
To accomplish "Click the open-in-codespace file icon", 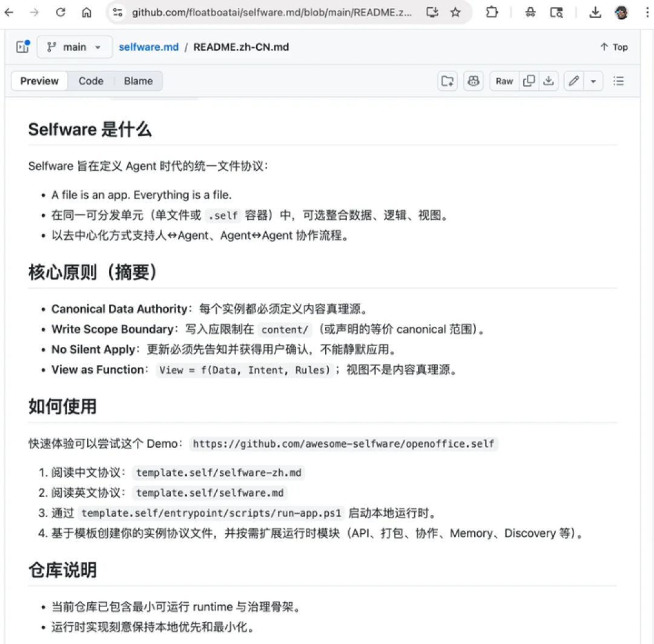I will (x=448, y=81).
